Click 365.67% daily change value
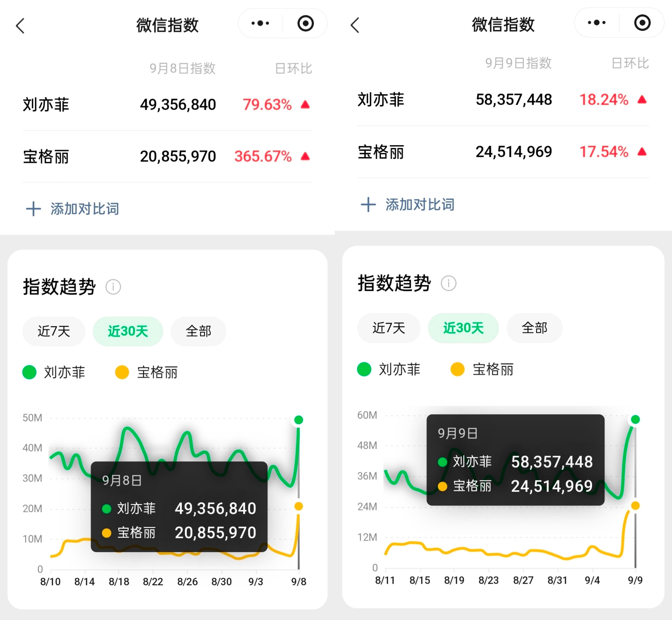The height and width of the screenshot is (620, 672). (263, 156)
